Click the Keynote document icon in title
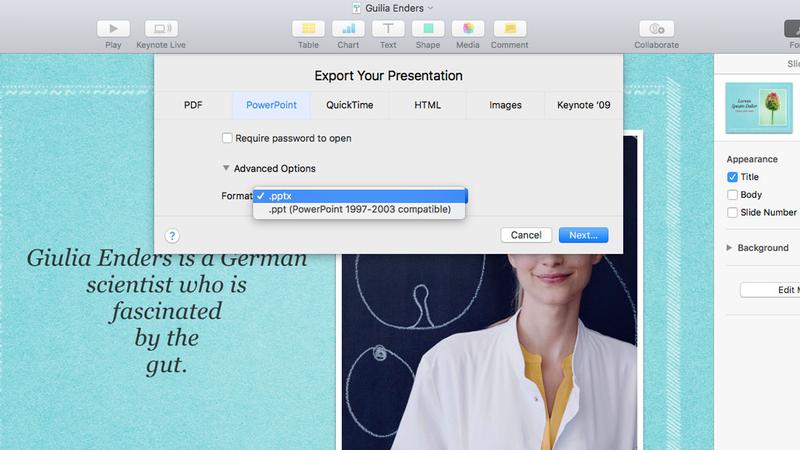 357,8
